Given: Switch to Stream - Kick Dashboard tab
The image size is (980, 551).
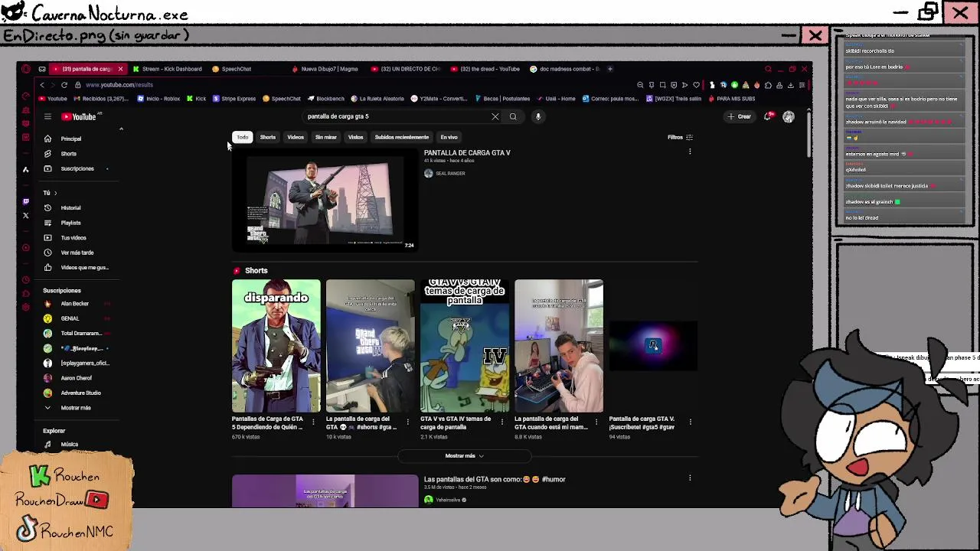Looking at the screenshot, I should click(x=167, y=69).
